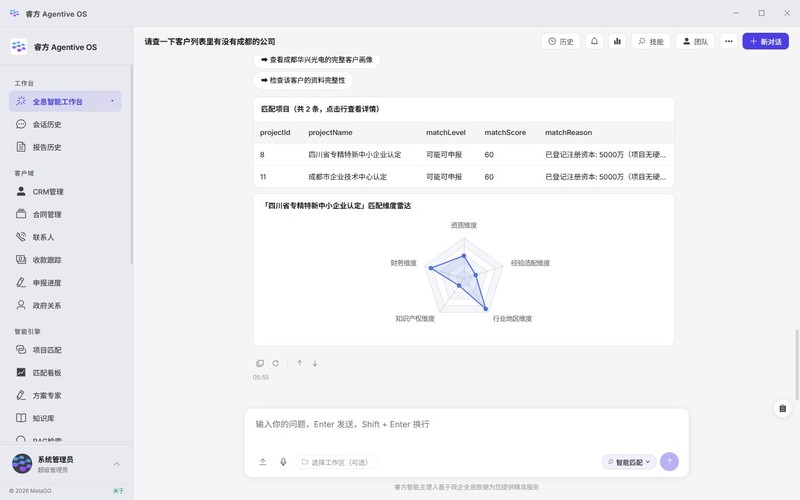Click the 报告历史 document icon
Viewport: 800px width, 500px height.
tap(21, 147)
